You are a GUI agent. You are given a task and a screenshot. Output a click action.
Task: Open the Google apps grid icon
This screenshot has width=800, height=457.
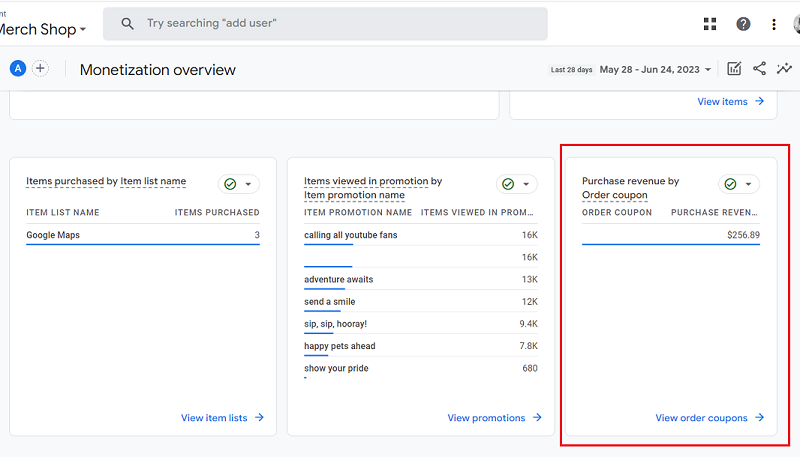tap(710, 24)
